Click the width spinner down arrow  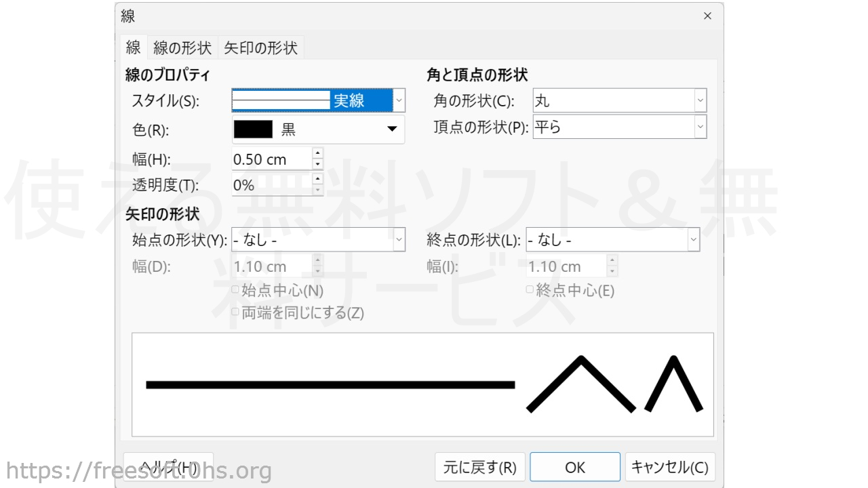(317, 165)
